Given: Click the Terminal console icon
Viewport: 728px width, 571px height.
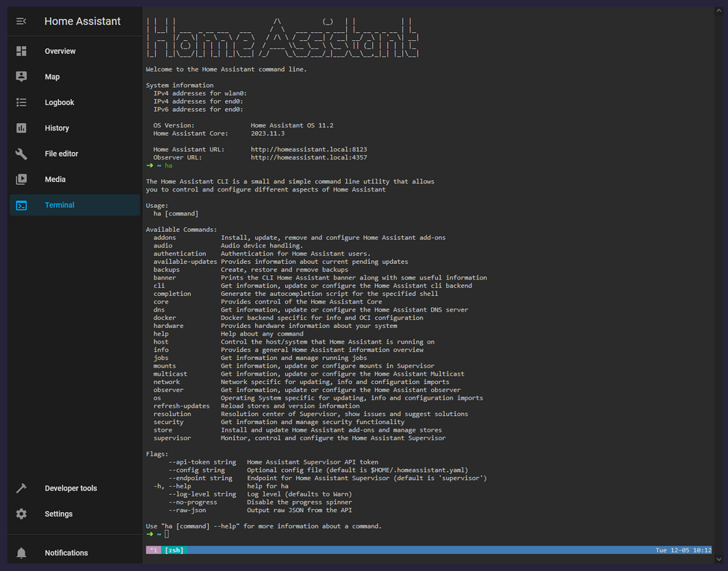Looking at the screenshot, I should [x=22, y=205].
